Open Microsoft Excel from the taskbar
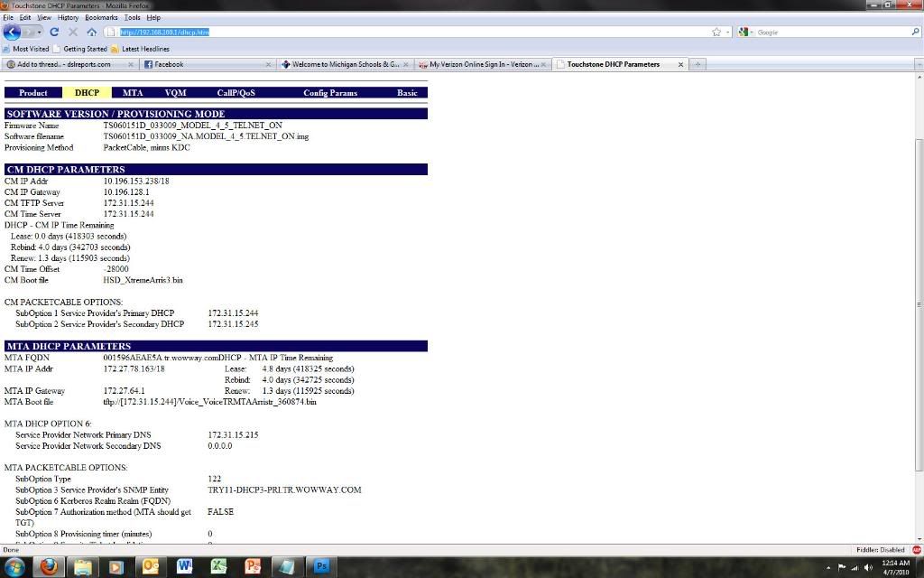This screenshot has height=578, width=924. 218,567
